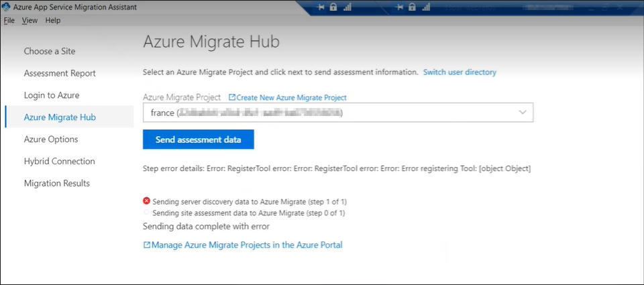Click the leftmost pin icon in the title bar
Image resolution: width=644 pixels, height=285 pixels.
(x=321, y=7)
